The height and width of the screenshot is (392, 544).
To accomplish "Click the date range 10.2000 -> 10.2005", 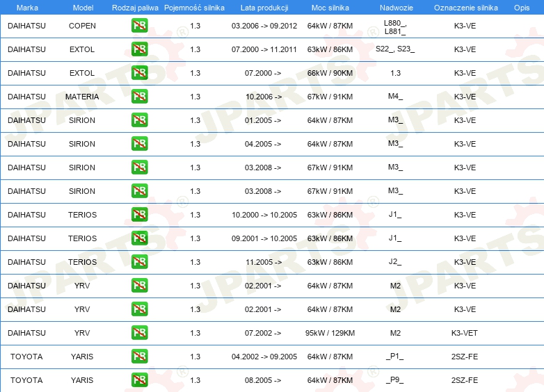I will [264, 215].
